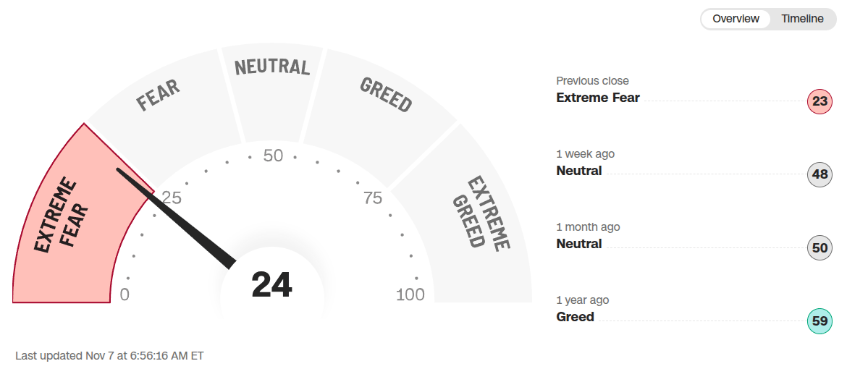Select the Overview toggle option
This screenshot has height=382, width=868.
coord(736,19)
